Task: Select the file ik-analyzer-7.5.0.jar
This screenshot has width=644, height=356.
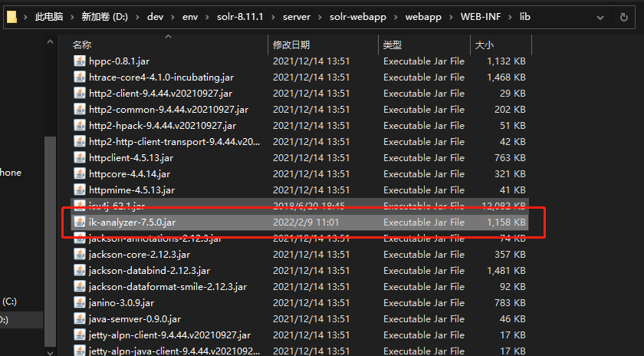Action: click(x=132, y=222)
